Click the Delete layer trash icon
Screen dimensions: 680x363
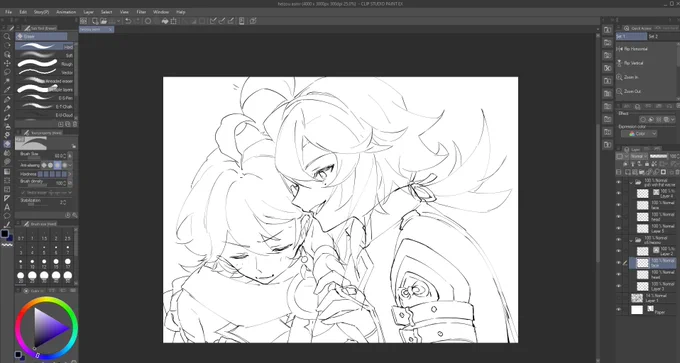676,172
